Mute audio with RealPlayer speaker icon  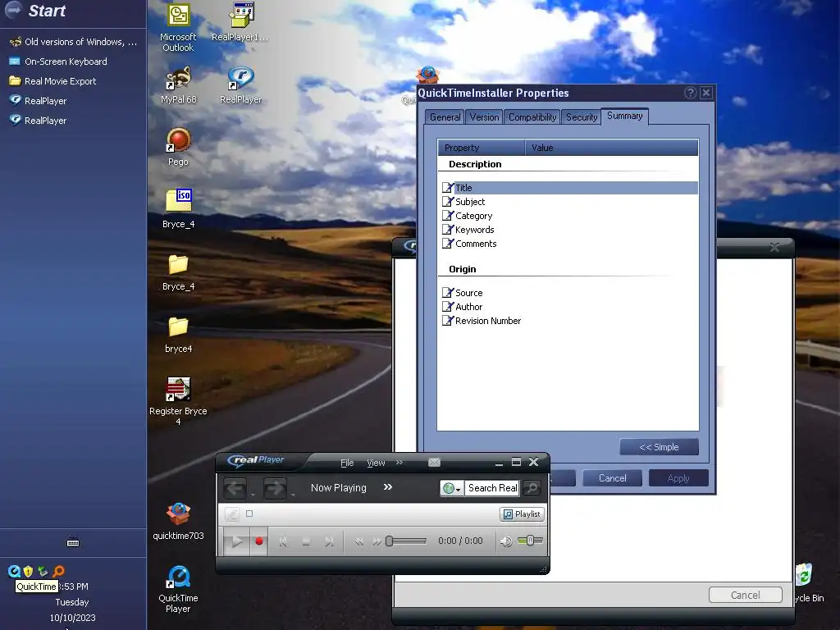(x=505, y=541)
